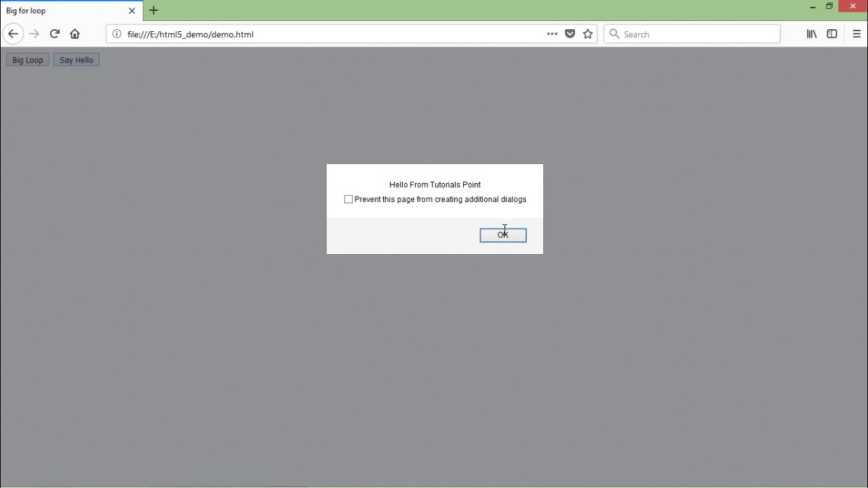Toggle the sidebars icon
Image resolution: width=868 pixels, height=488 pixels.
832,34
